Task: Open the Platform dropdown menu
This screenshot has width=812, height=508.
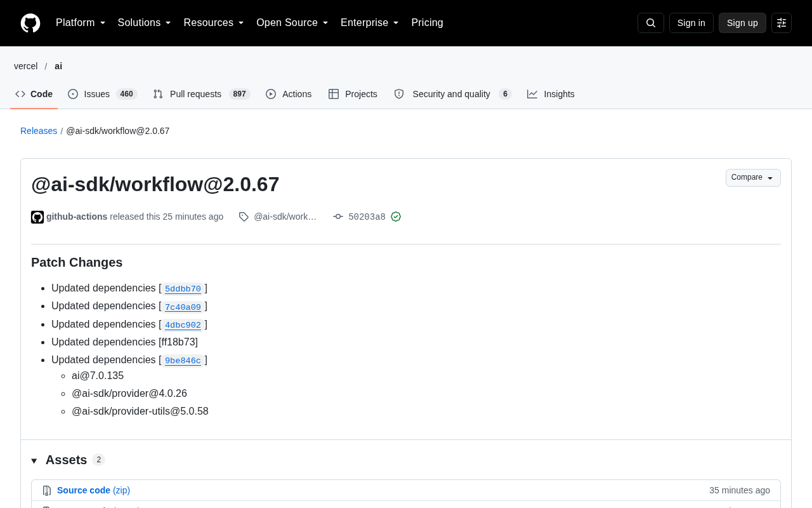Action: point(81,23)
